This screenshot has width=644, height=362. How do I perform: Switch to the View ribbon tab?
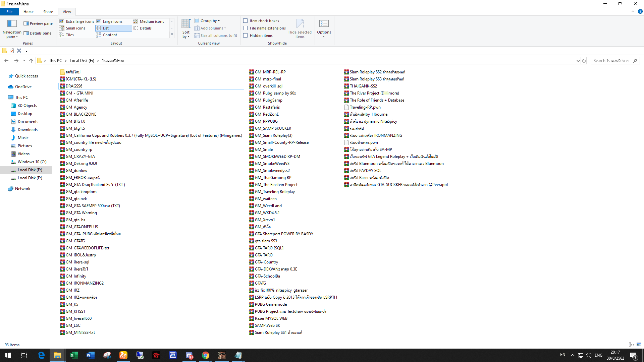[67, 12]
